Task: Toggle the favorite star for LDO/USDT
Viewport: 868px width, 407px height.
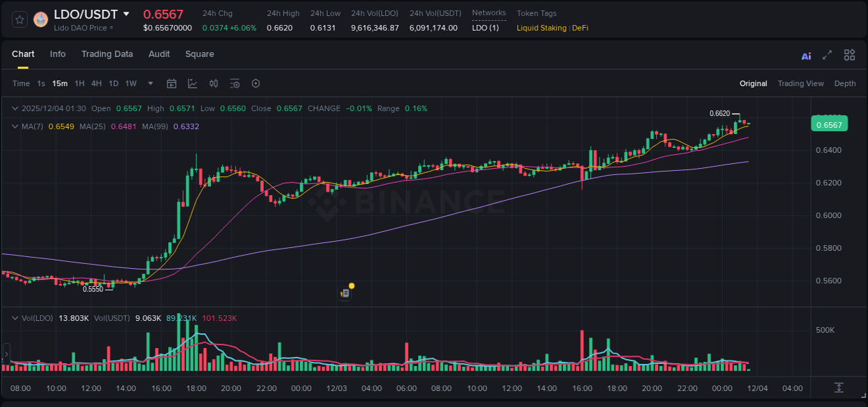Action: 19,19
